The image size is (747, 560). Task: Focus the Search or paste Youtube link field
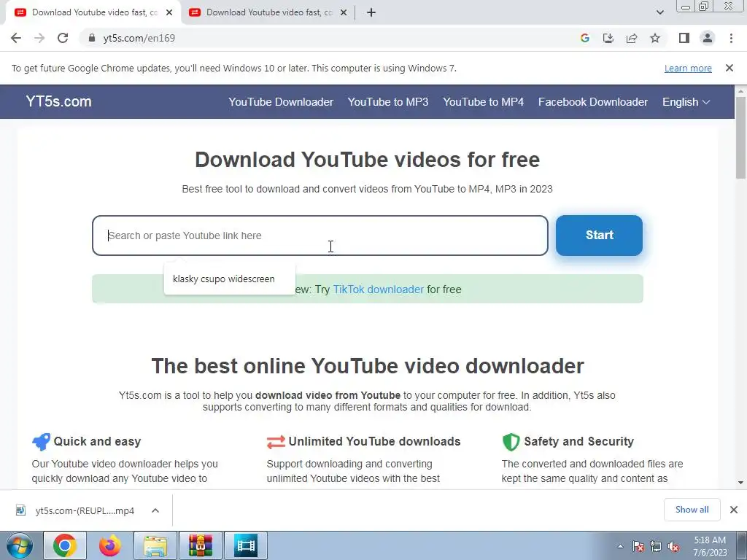(320, 236)
